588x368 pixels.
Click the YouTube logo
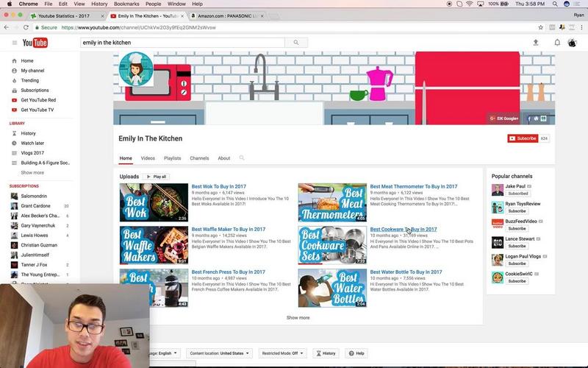click(x=35, y=43)
